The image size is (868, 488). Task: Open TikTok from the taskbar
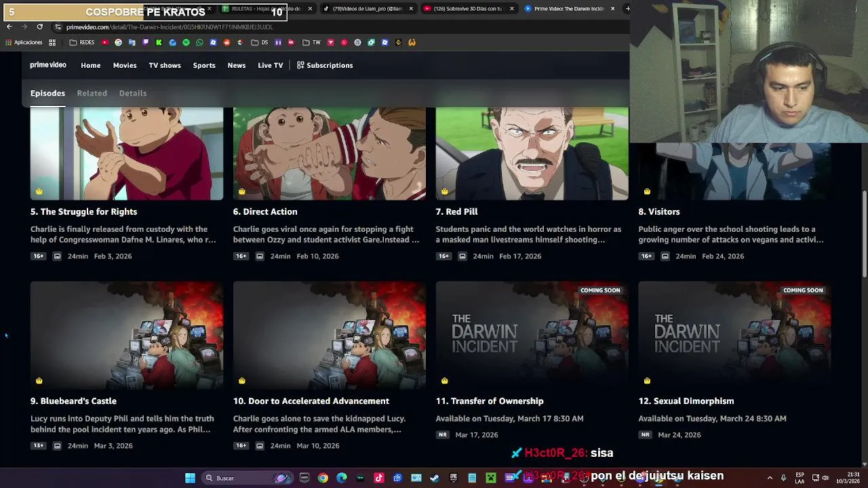pos(378,478)
